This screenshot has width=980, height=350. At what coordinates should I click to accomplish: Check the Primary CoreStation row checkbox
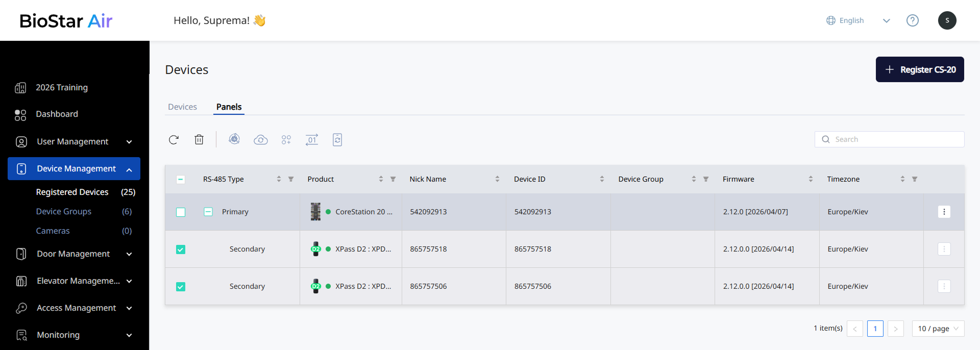coord(181,212)
